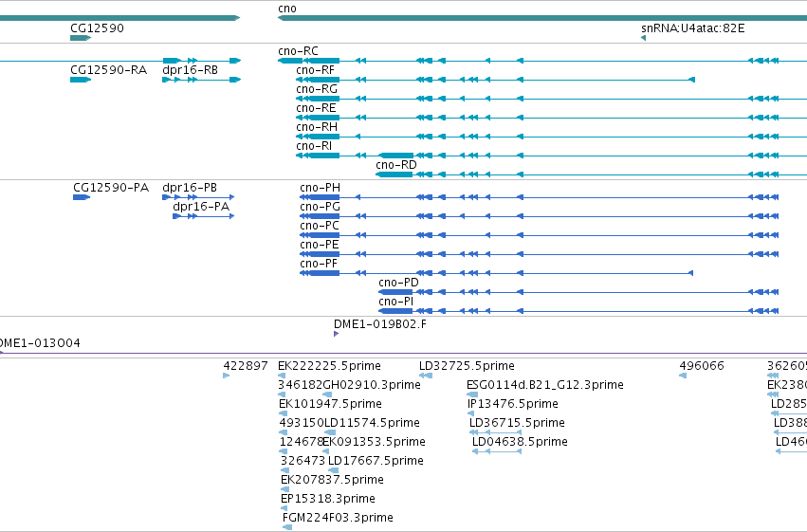Select the cno-RH transcript label
The height and width of the screenshot is (532, 807).
click(x=317, y=127)
